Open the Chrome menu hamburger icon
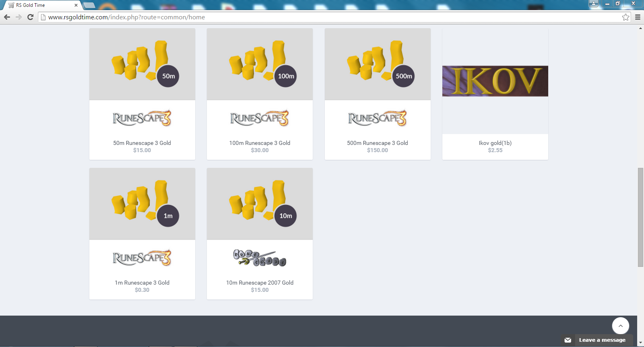Image resolution: width=644 pixels, height=347 pixels. [x=638, y=17]
